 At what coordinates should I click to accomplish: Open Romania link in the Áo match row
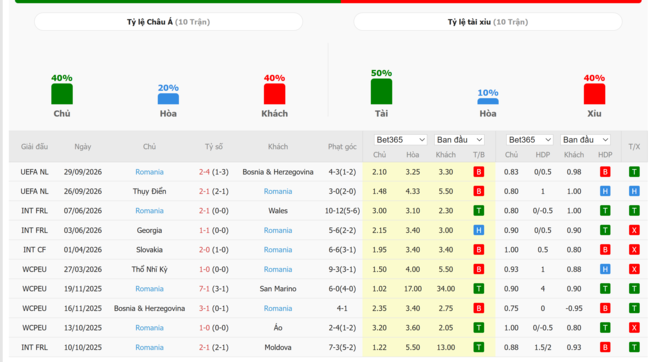[149, 328]
